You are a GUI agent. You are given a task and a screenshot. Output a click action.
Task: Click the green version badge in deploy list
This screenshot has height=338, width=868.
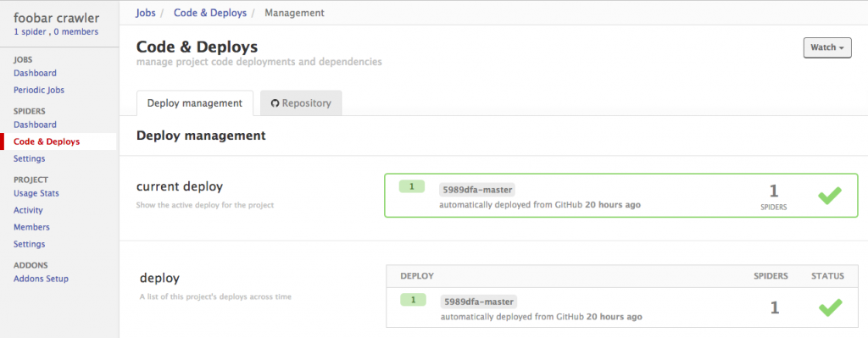[413, 300]
